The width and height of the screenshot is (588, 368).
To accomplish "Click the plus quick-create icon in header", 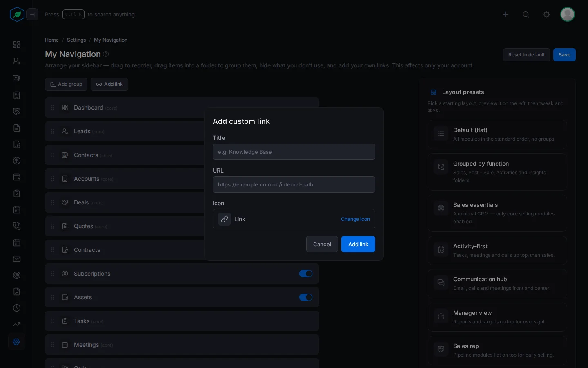I will [x=506, y=14].
